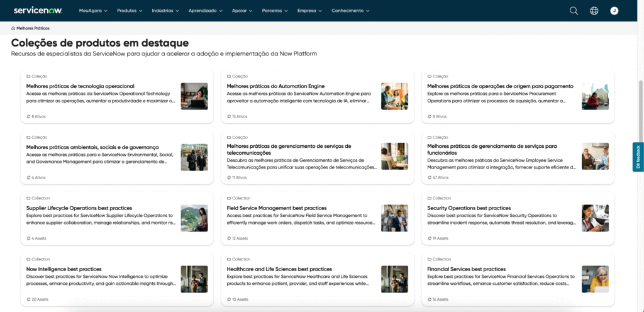
Task: Click the folder icon on Automation Engine card
Action: [x=229, y=76]
